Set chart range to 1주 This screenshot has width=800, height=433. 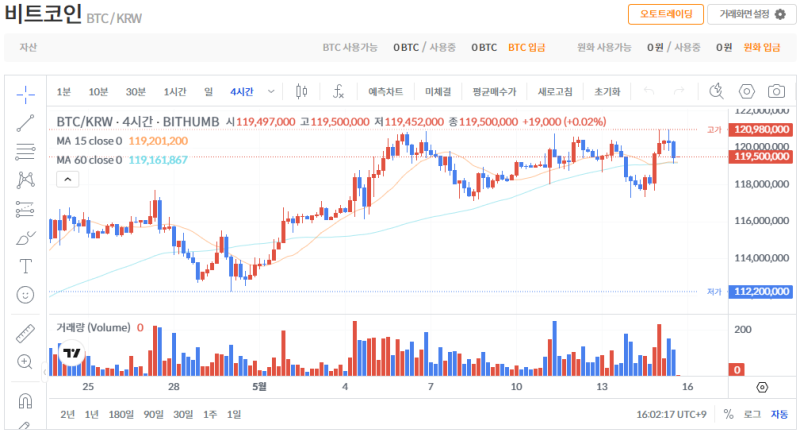210,414
